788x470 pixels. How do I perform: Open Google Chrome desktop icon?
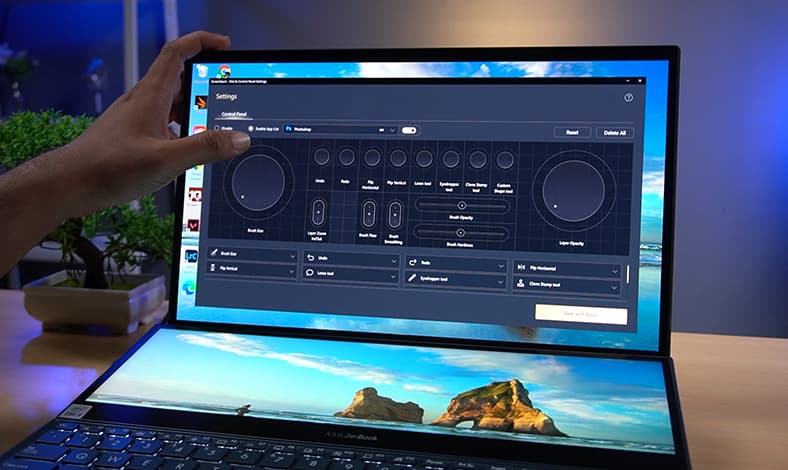point(224,71)
